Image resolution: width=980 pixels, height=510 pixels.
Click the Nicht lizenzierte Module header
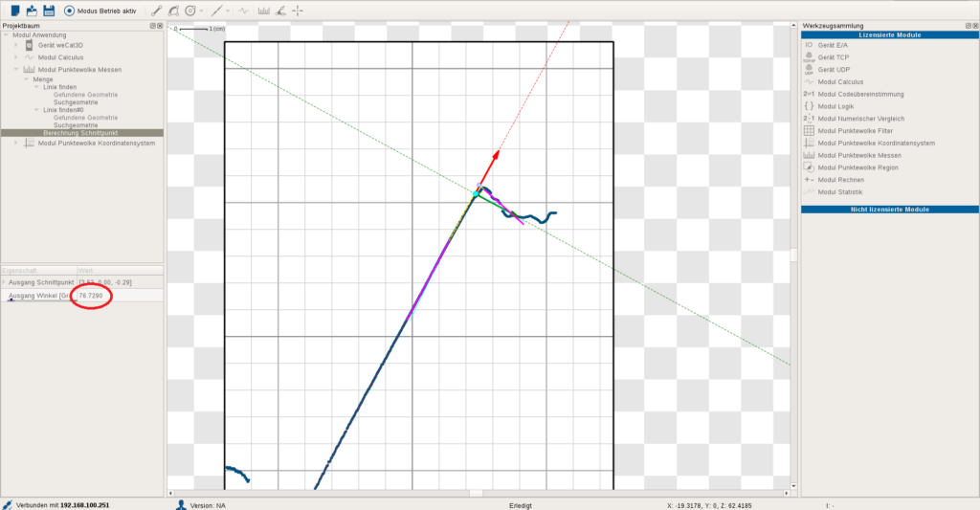point(890,209)
